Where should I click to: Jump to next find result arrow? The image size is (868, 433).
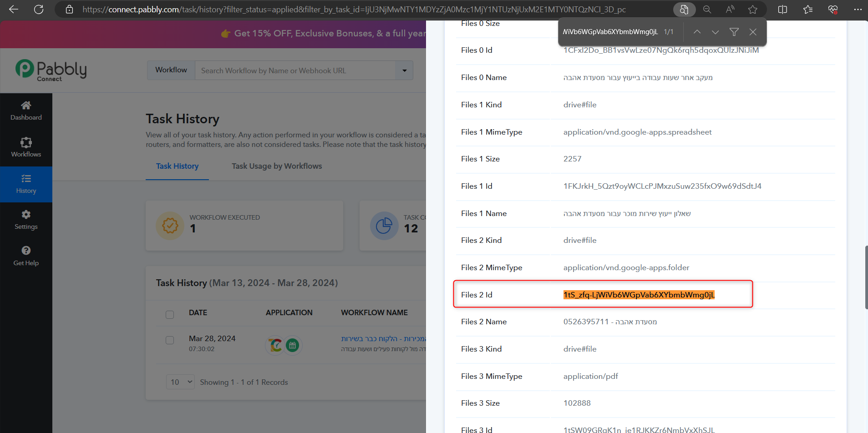tap(715, 32)
